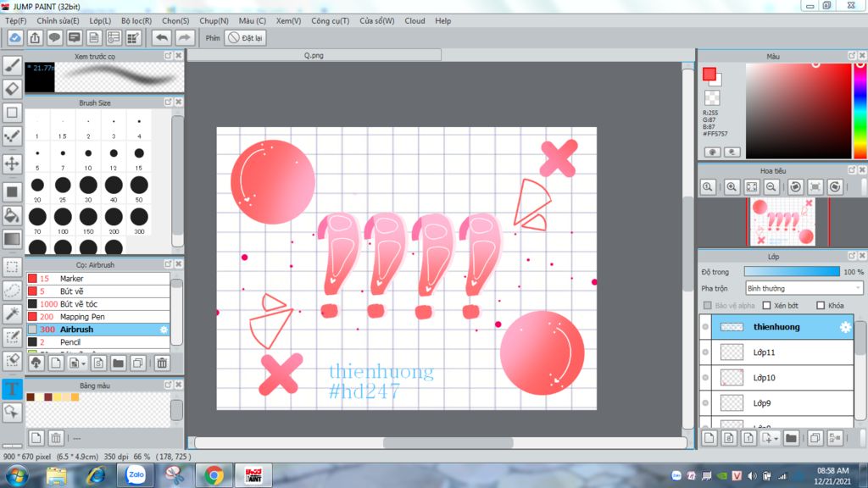Click the red foreground color swatch
Image resolution: width=868 pixels, height=488 pixels.
[709, 75]
